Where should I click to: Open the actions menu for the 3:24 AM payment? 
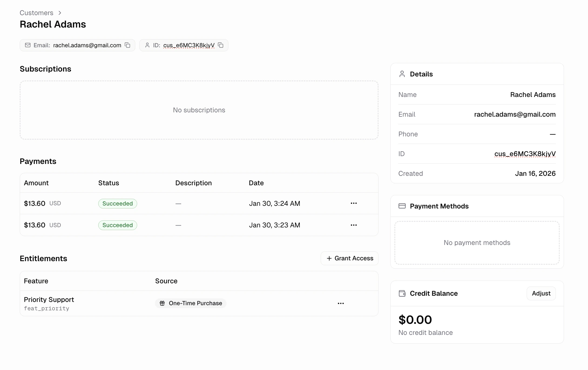(354, 203)
